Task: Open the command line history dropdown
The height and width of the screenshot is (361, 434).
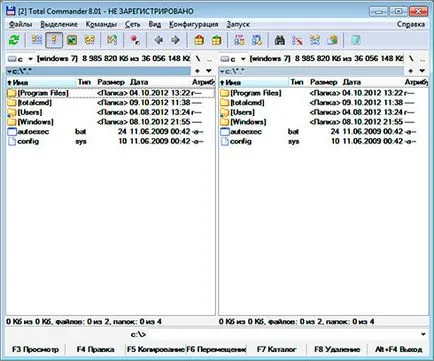Action: [x=423, y=334]
